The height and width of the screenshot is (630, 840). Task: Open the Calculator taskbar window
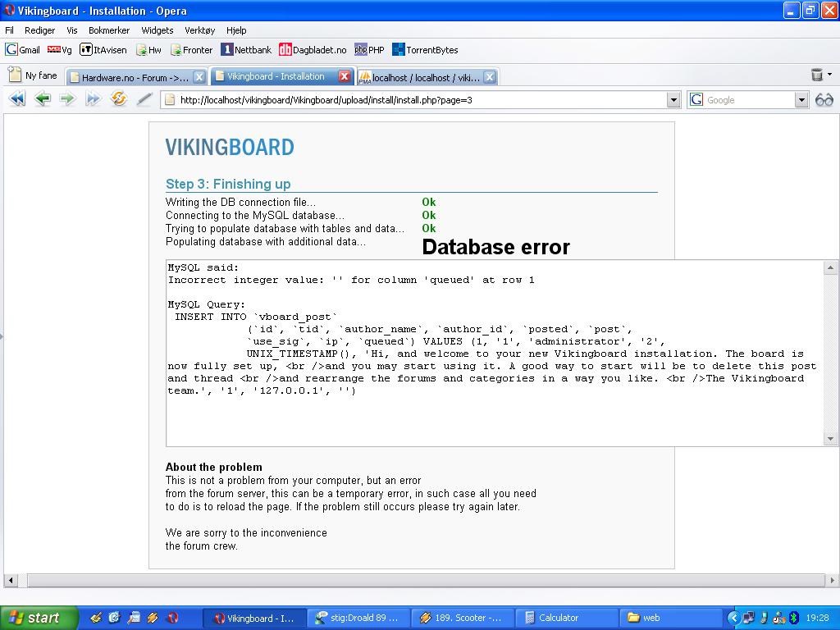click(x=566, y=619)
